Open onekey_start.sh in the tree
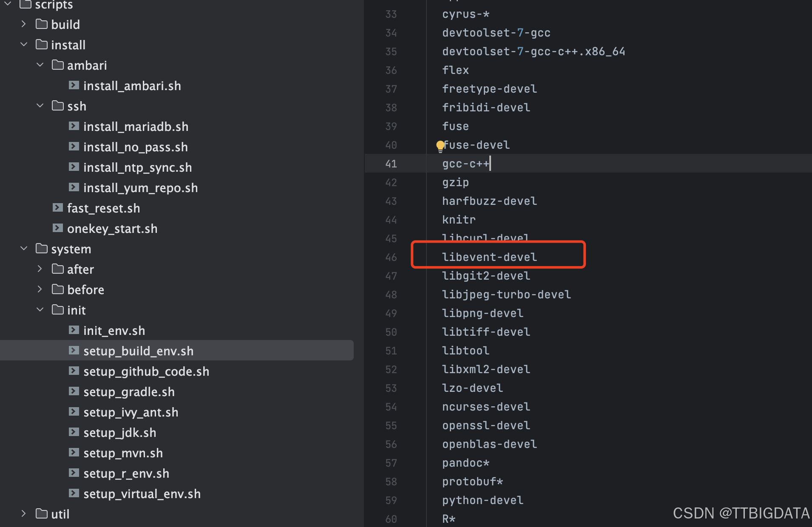The width and height of the screenshot is (812, 527). tap(112, 229)
